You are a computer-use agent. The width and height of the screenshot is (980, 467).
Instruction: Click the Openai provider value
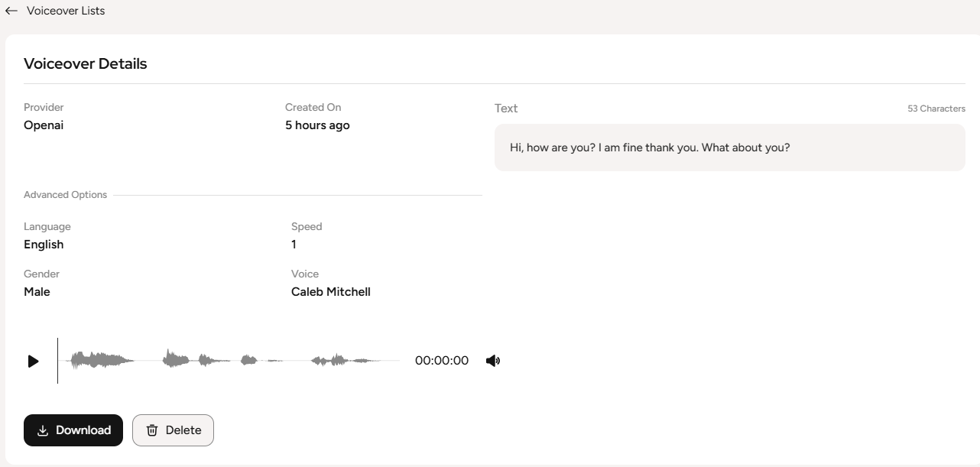click(x=44, y=125)
